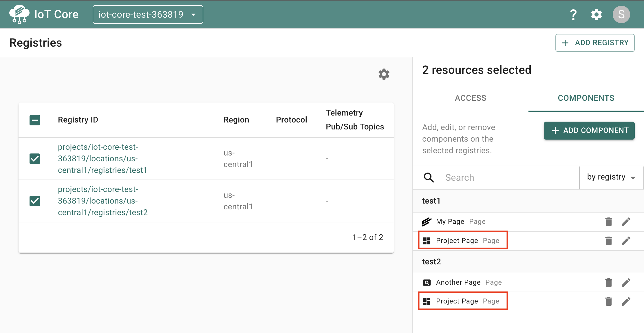
Task: Open the help question mark icon
Action: (573, 14)
